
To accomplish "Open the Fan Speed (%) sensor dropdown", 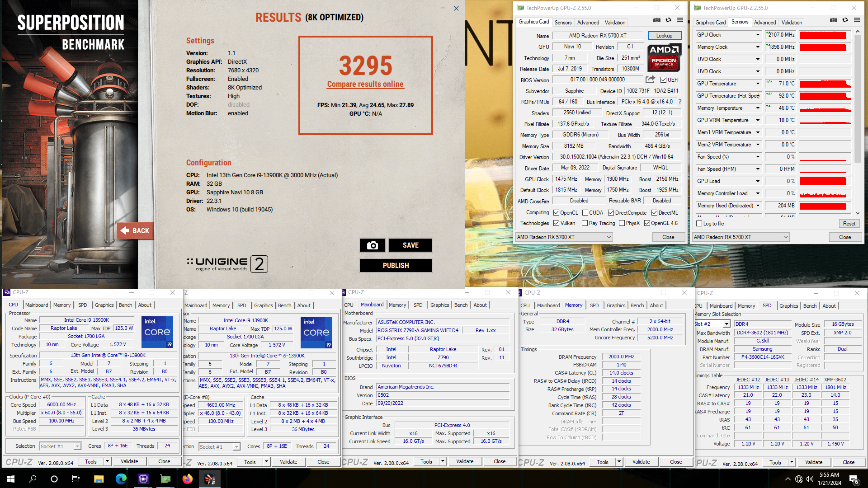I will [758, 157].
